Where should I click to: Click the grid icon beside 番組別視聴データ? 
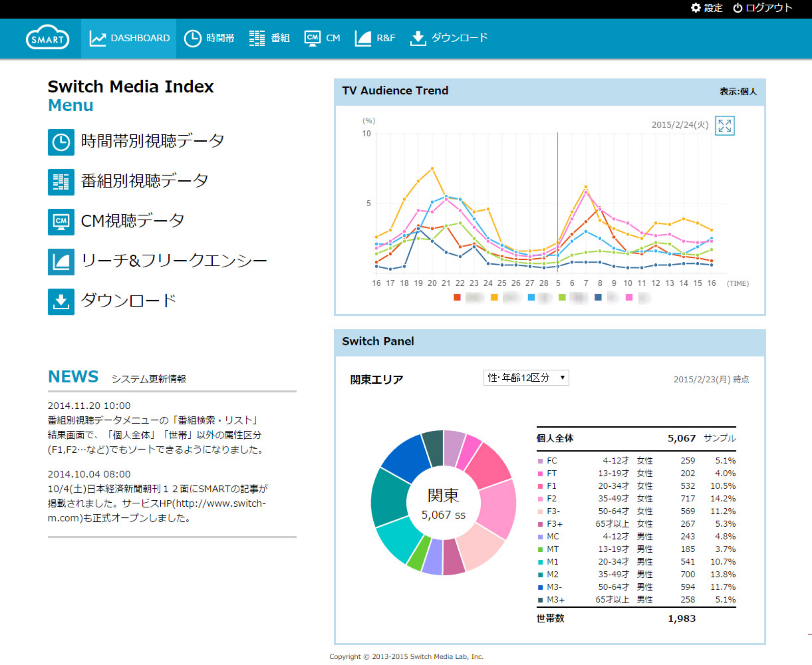[x=61, y=182]
